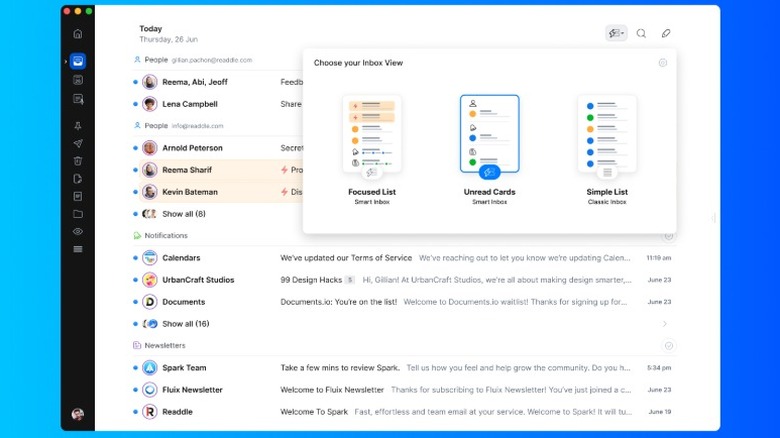
Task: Click the Documents sender avatar
Action: pyautogui.click(x=150, y=302)
